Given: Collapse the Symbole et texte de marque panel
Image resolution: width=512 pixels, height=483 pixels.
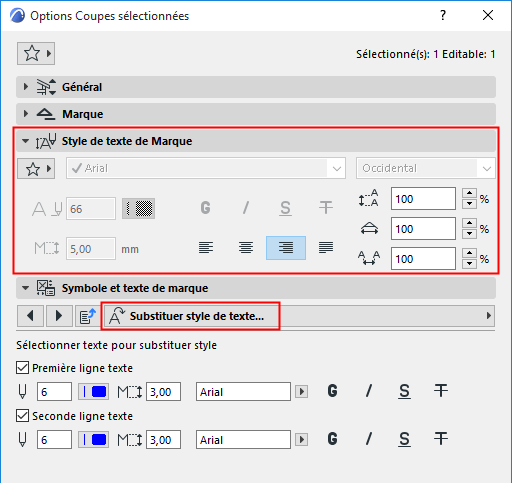Looking at the screenshot, I should (x=256, y=288).
